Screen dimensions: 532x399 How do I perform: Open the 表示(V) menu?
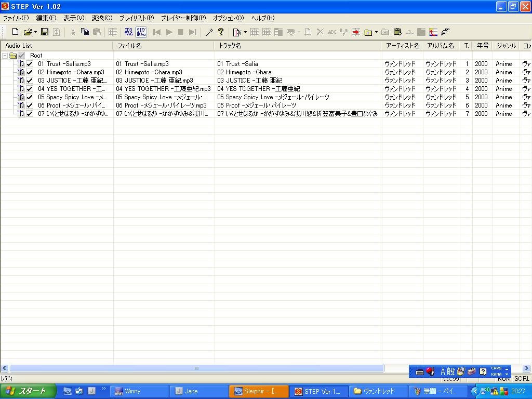74,18
